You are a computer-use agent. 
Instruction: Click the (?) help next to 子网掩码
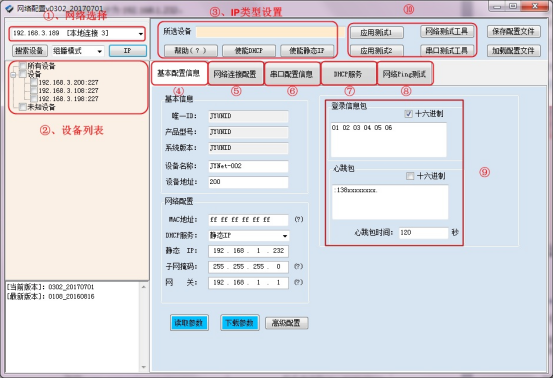[299, 267]
